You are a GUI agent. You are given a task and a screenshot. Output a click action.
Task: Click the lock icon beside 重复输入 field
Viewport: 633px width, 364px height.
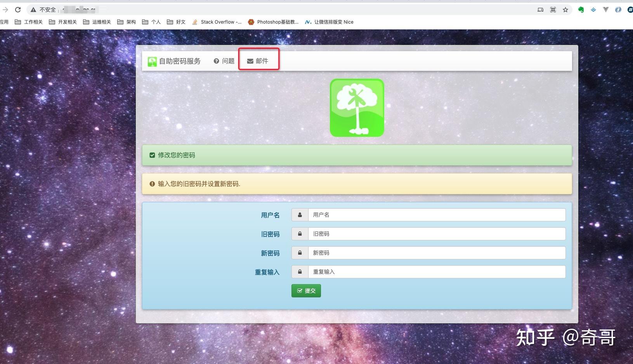click(299, 272)
